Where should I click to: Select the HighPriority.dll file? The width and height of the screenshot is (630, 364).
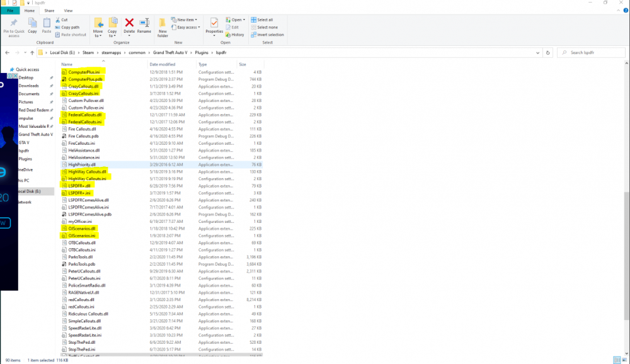pos(82,164)
